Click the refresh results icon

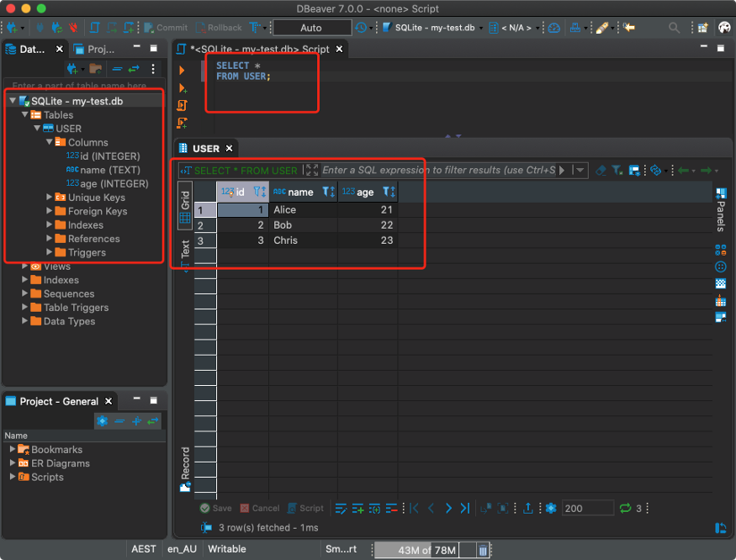625,508
